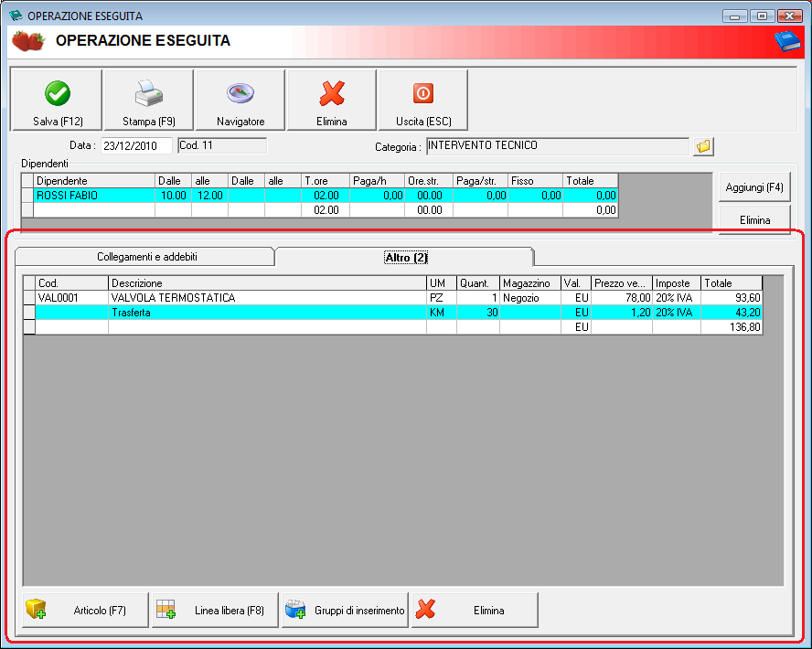Click the printer Stampa icon
This screenshot has width=812, height=649.
pyautogui.click(x=149, y=93)
